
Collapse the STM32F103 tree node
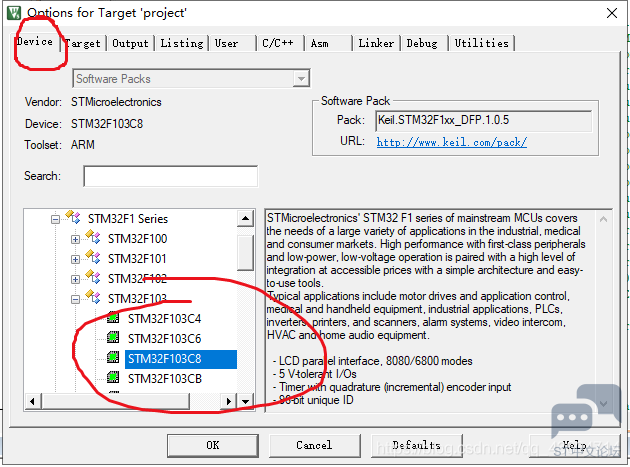pos(75,299)
